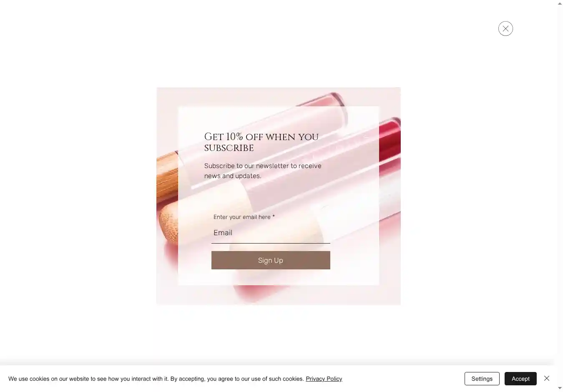Open cookie Settings
This screenshot has height=392, width=563.
482,379
